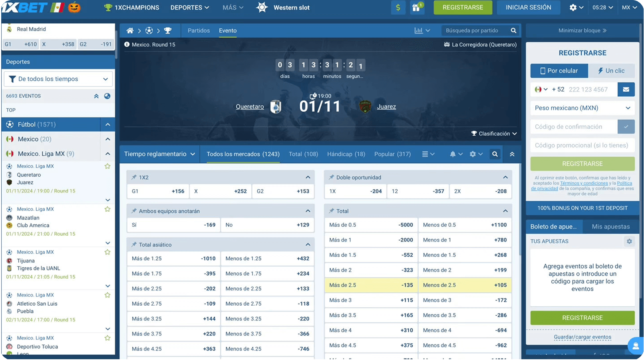Pin the Total market
The width and height of the screenshot is (644, 360).
coord(331,211)
